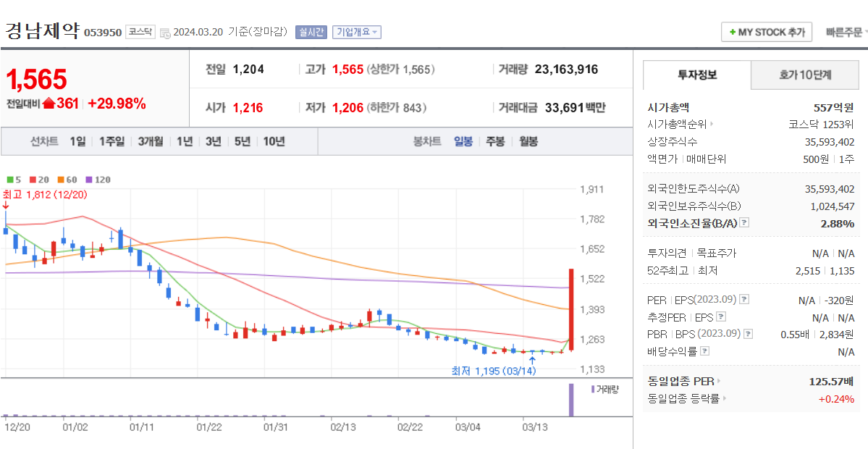Click the 최고 1,812 red arrow marker
The height and width of the screenshot is (449, 868).
tap(6, 206)
